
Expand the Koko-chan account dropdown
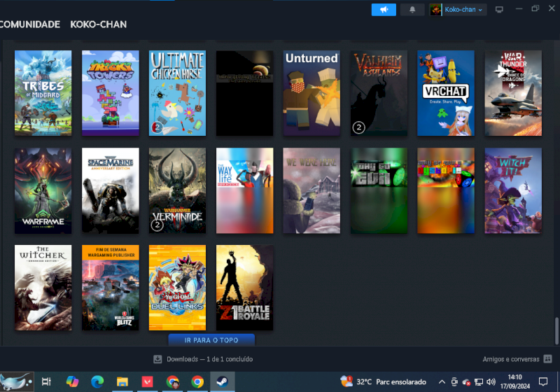click(458, 10)
